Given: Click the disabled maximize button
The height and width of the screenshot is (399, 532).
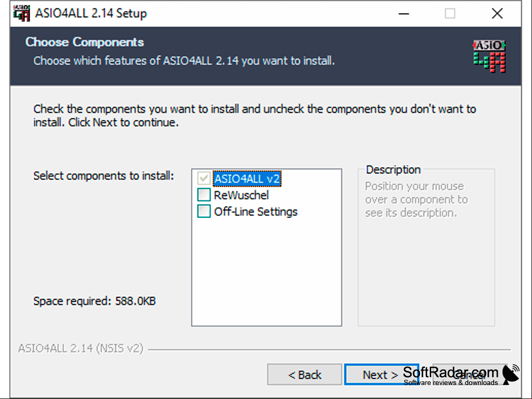Looking at the screenshot, I should point(450,13).
